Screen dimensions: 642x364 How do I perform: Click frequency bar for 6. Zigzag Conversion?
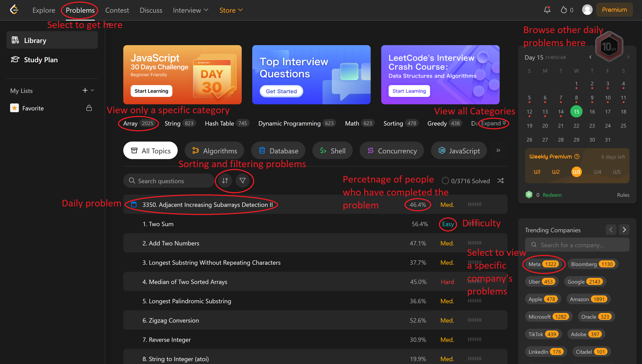coord(474,320)
